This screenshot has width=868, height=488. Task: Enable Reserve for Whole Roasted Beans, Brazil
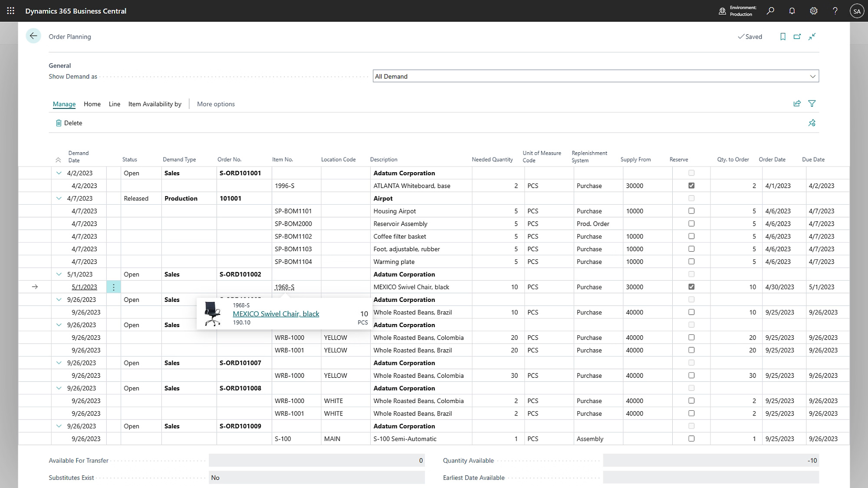tap(692, 312)
